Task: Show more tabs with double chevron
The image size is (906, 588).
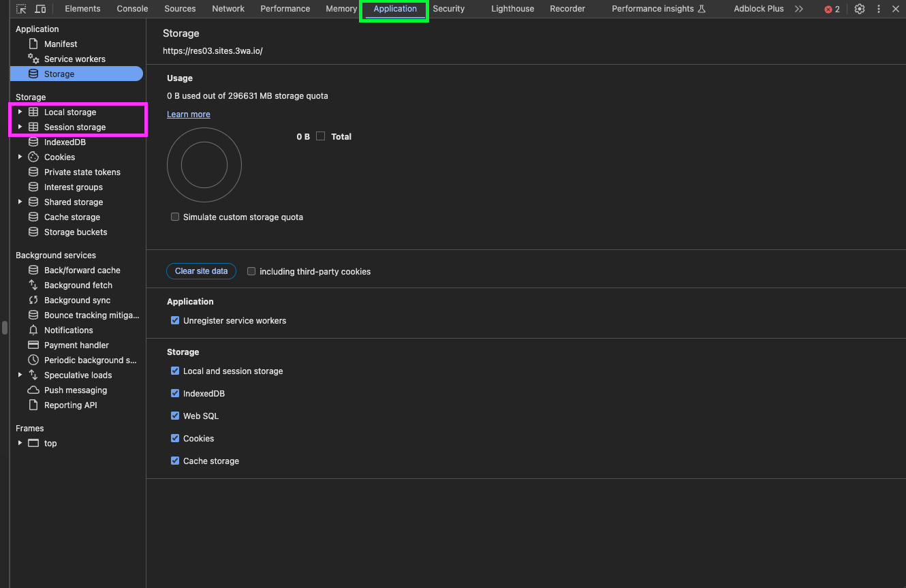Action: (x=799, y=9)
